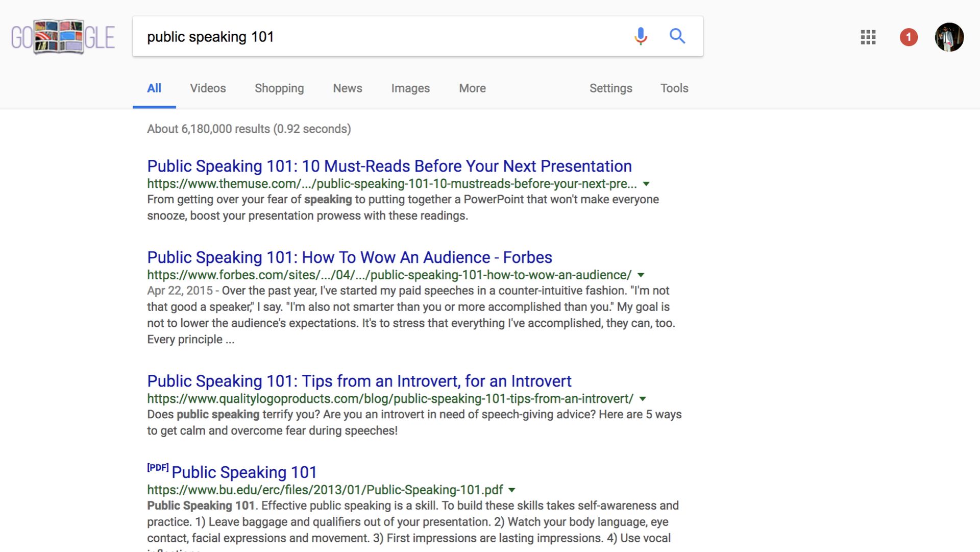Click the voice search microphone icon
Image resolution: width=980 pixels, height=552 pixels.
click(640, 36)
